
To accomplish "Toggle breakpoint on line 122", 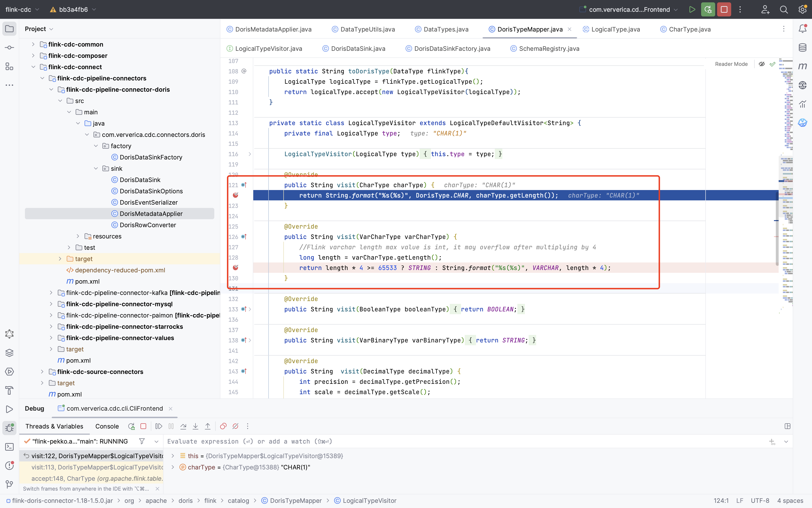I will [236, 195].
